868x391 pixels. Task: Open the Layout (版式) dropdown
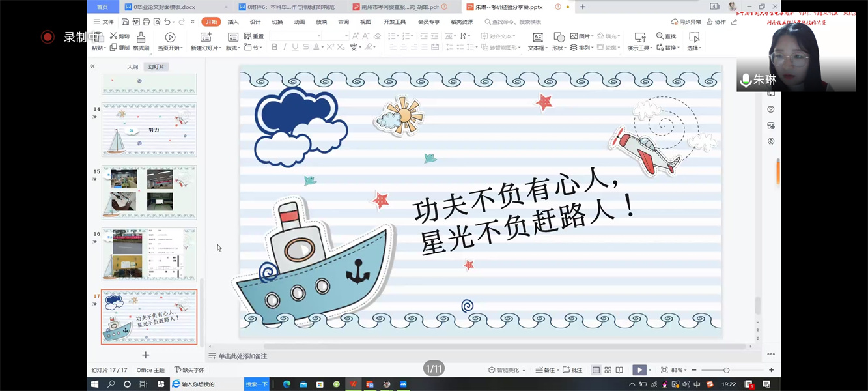(x=232, y=48)
